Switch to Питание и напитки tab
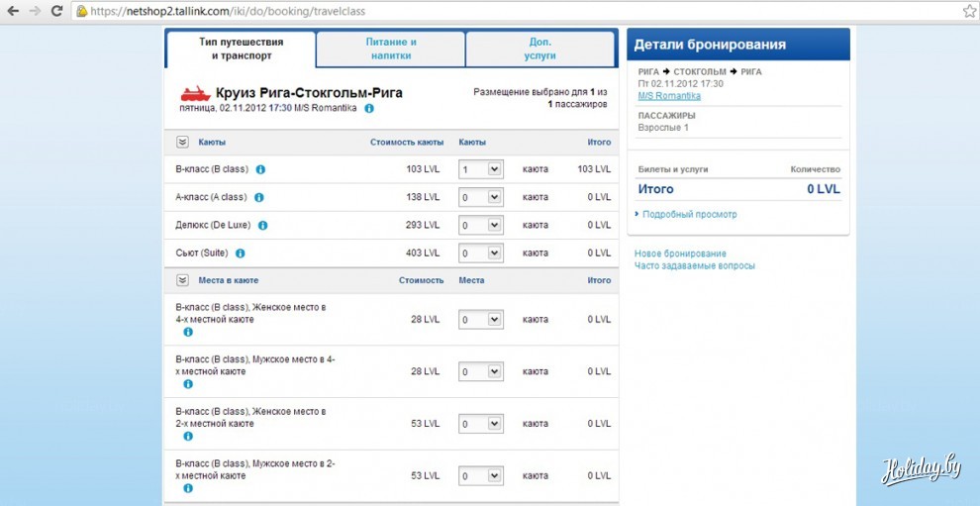 coord(391,49)
